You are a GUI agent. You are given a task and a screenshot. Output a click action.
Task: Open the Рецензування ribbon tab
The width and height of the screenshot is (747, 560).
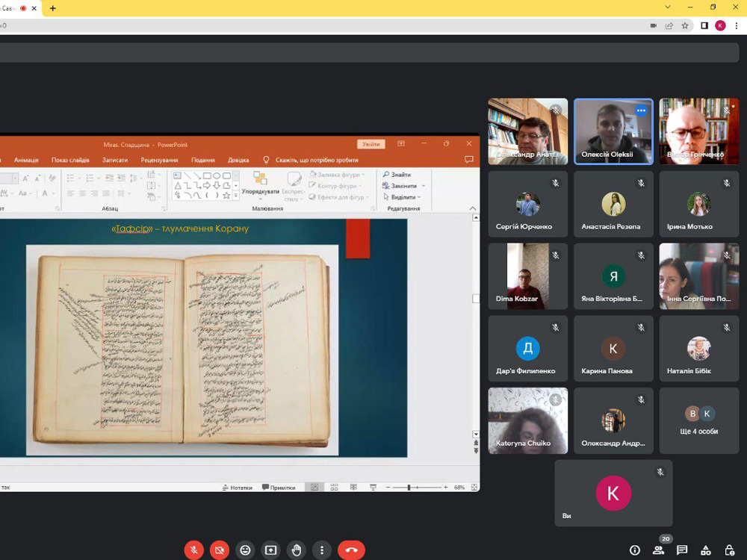coord(159,160)
